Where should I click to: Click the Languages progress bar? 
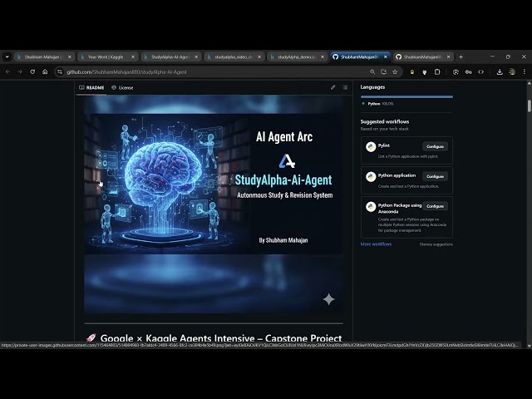(x=406, y=97)
